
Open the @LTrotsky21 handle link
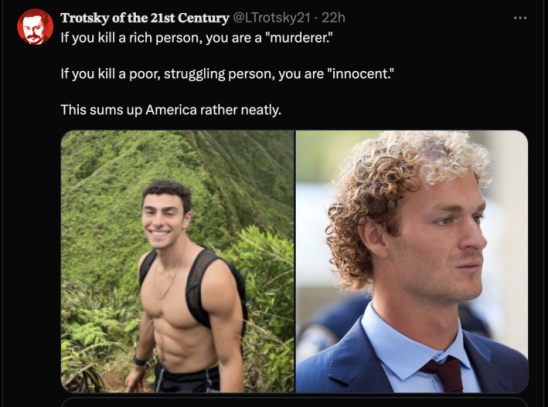(271, 17)
